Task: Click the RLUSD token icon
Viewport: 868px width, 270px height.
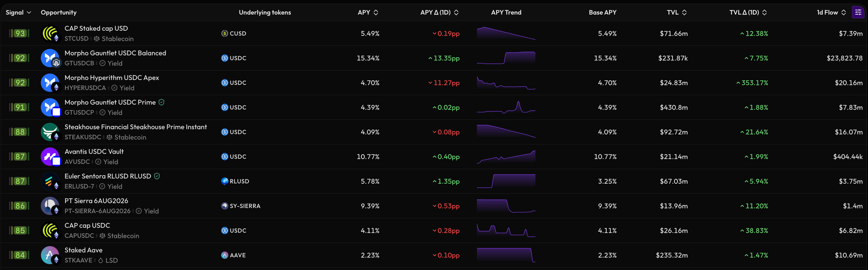Action: [224, 181]
